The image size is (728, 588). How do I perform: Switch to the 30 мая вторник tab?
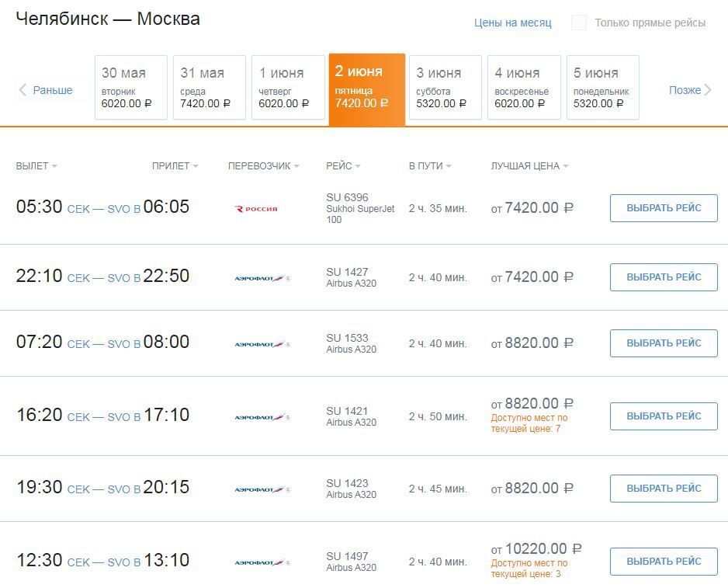pos(131,88)
